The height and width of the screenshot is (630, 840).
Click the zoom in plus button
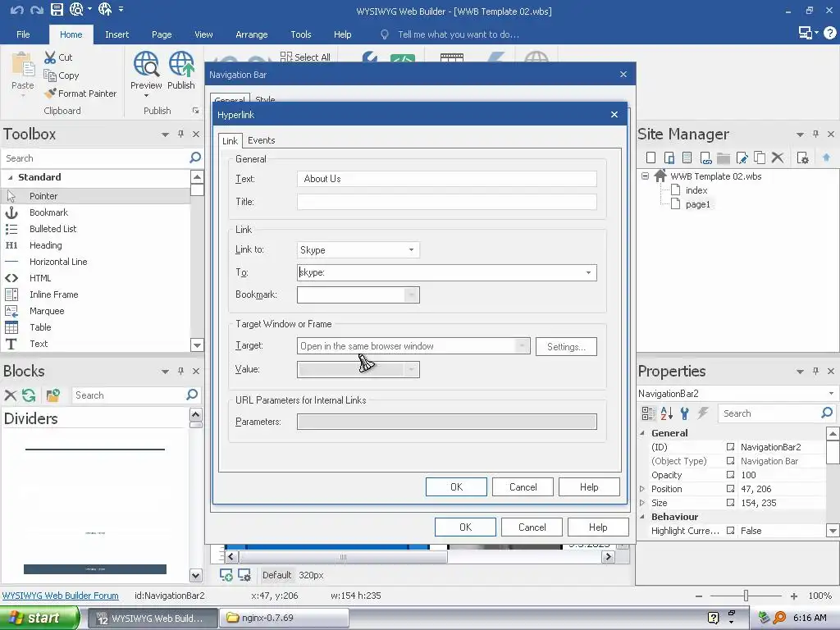[x=793, y=596]
